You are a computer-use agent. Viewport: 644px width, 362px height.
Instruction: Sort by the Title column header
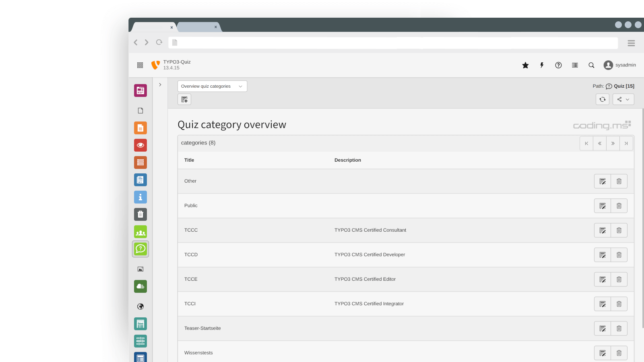189,160
